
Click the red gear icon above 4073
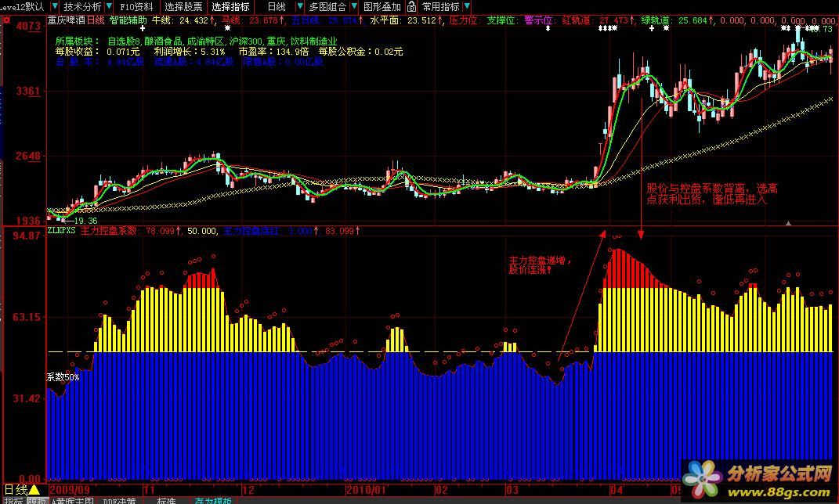coord(6,20)
